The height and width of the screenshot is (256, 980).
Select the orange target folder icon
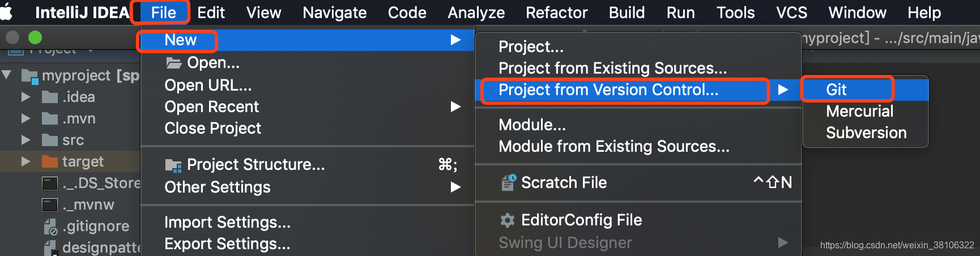(x=50, y=162)
